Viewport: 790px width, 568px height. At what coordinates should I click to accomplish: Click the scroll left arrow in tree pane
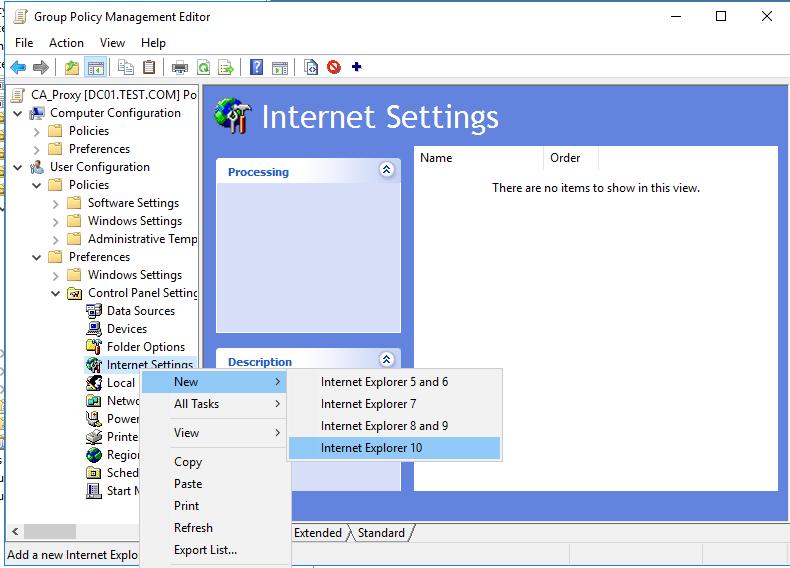(15, 531)
